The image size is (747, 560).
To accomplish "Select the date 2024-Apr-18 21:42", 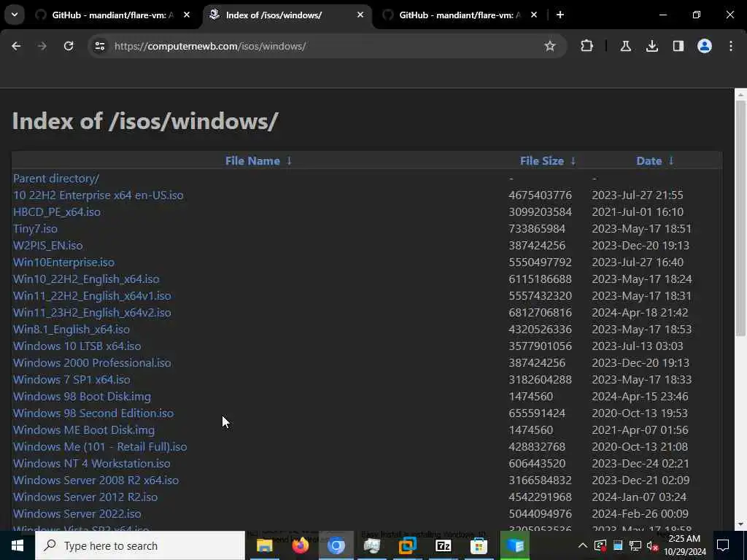I will 640,312.
